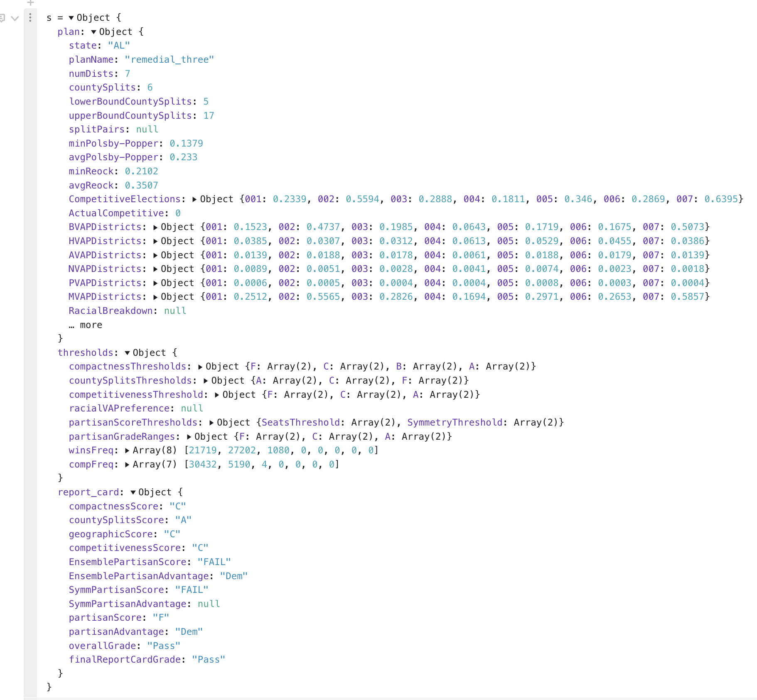Collapse the report_card object

click(x=133, y=492)
